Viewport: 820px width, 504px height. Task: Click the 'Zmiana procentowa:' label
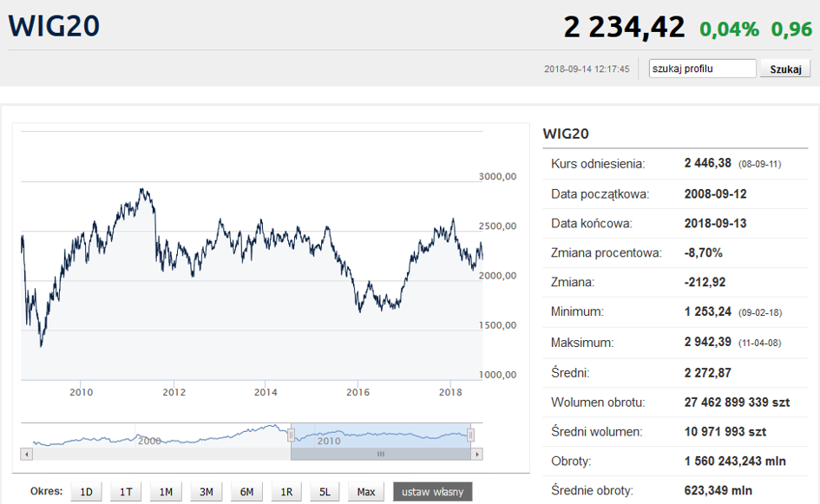point(607,253)
